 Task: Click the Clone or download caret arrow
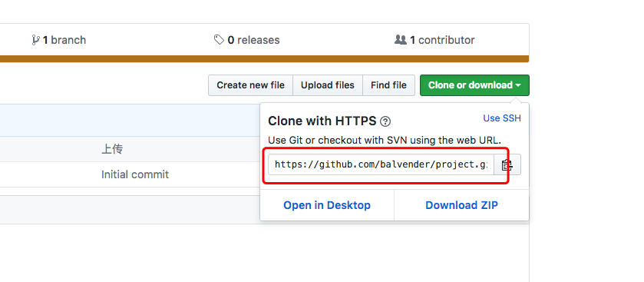[518, 85]
